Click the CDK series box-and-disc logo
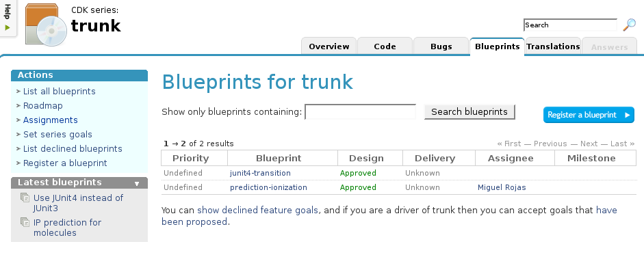The image size is (644, 257). coord(46,25)
